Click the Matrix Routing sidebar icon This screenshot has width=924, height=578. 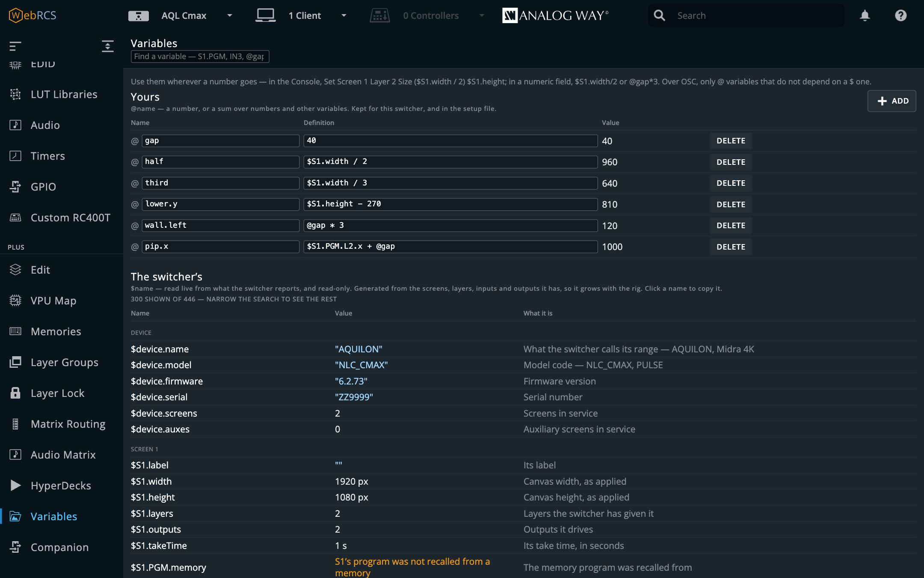[x=15, y=424]
